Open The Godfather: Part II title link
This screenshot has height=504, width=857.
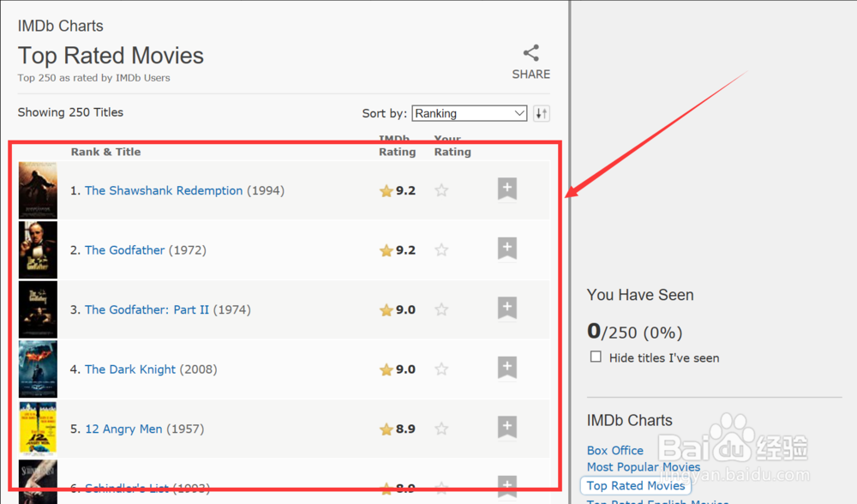point(147,309)
